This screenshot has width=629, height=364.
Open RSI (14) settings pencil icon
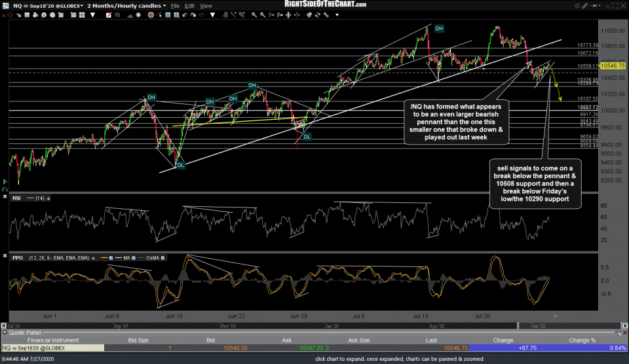[48, 198]
